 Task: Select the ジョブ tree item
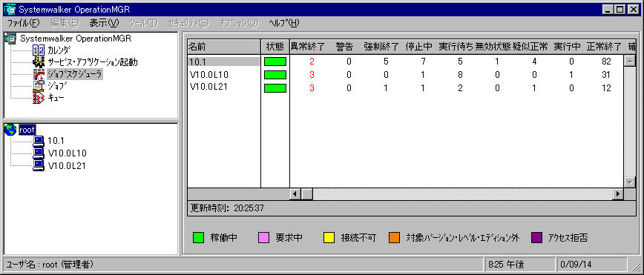click(x=57, y=87)
